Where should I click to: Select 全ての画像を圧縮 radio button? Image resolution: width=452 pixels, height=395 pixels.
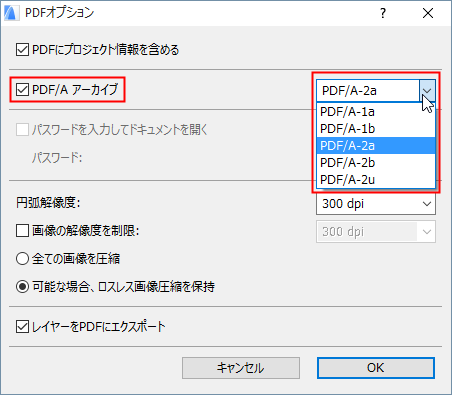point(22,258)
